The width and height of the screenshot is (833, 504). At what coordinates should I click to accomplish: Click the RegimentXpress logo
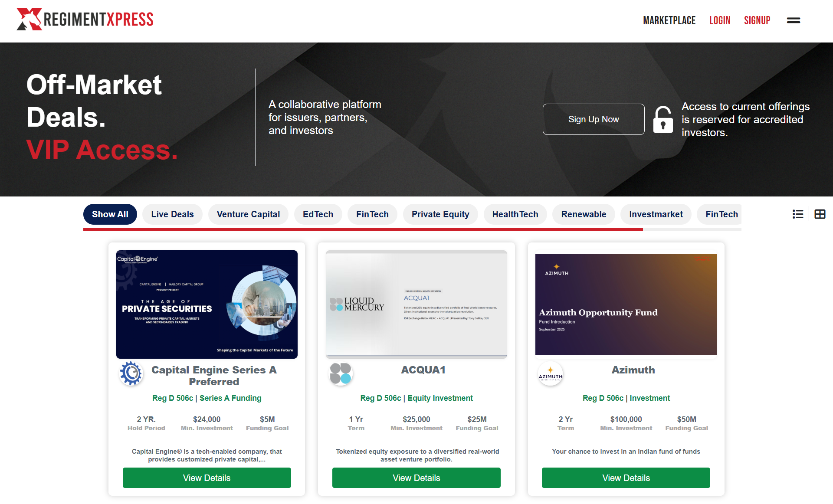pos(85,19)
